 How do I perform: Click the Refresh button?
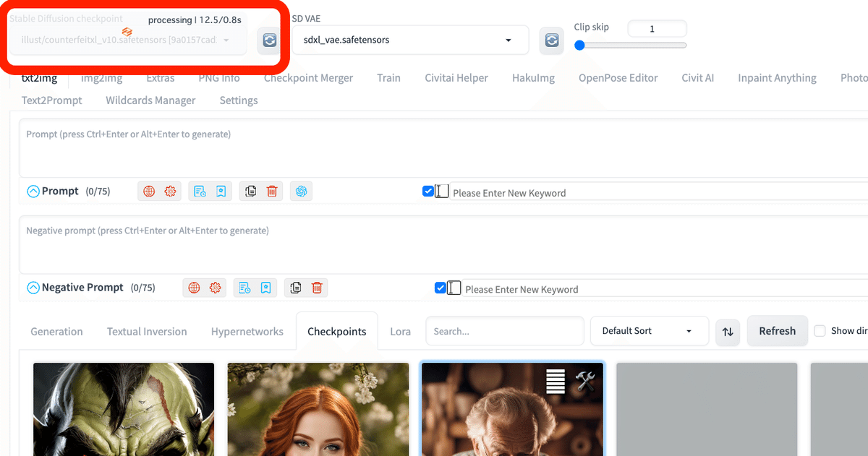tap(778, 331)
